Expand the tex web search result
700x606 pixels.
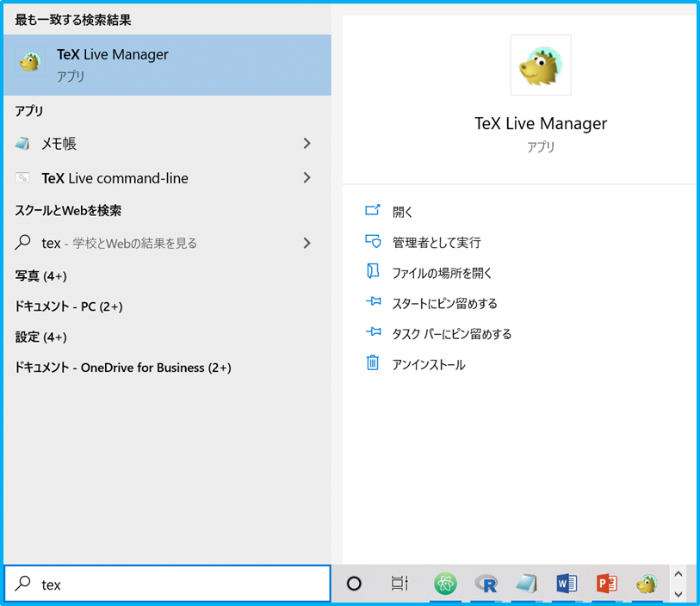(307, 244)
